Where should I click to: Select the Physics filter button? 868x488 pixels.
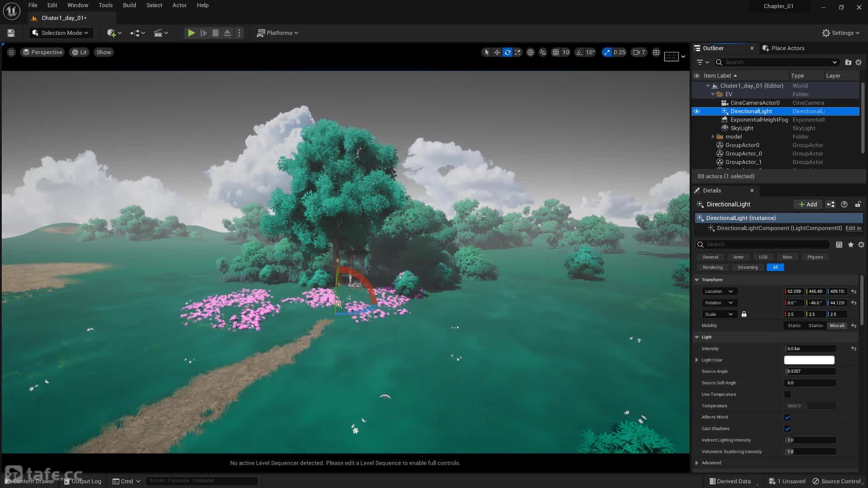[815, 257]
